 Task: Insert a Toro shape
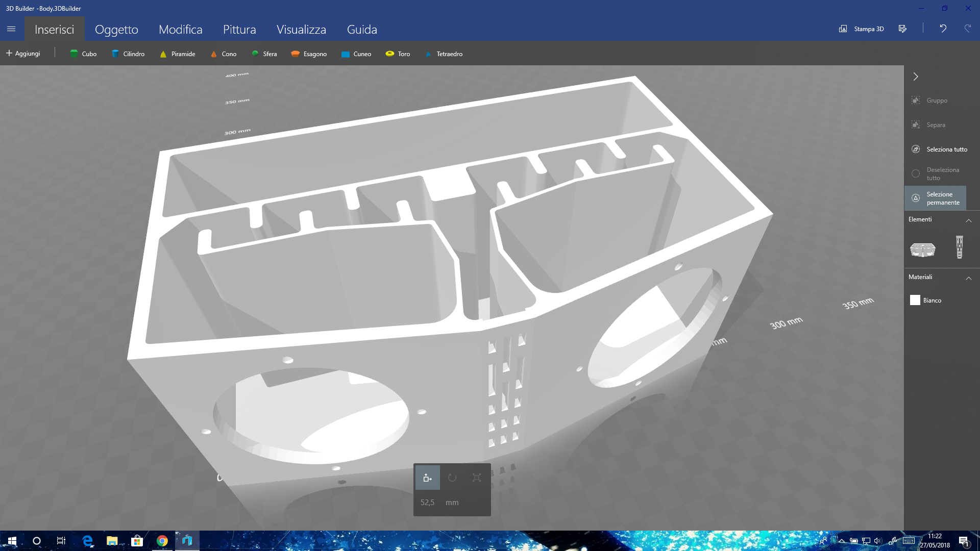398,54
